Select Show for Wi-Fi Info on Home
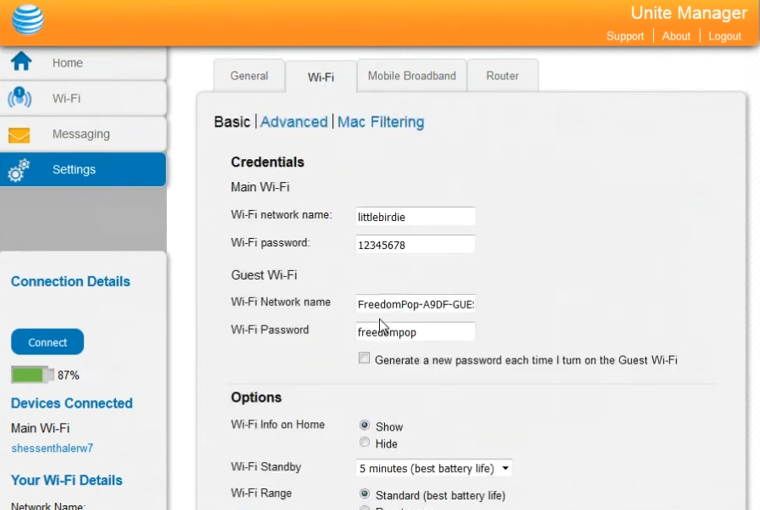Image resolution: width=760 pixels, height=510 pixels. pyautogui.click(x=364, y=425)
